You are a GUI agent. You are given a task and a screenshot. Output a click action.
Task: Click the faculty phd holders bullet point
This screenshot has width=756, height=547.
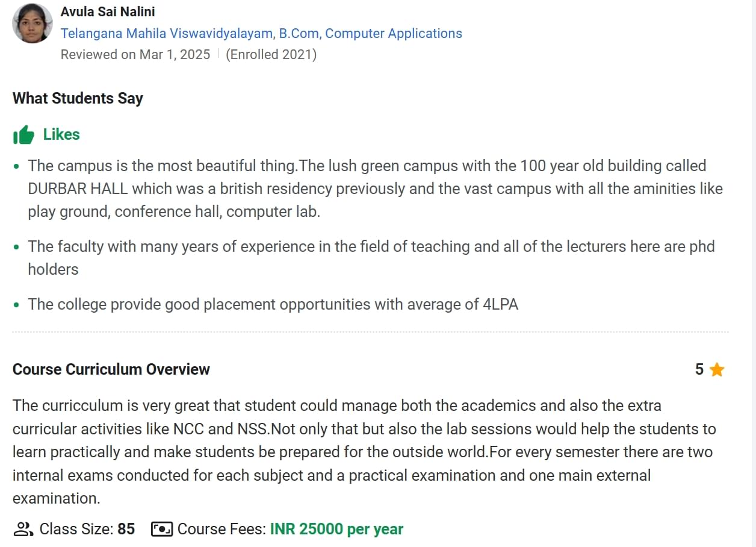click(x=371, y=258)
